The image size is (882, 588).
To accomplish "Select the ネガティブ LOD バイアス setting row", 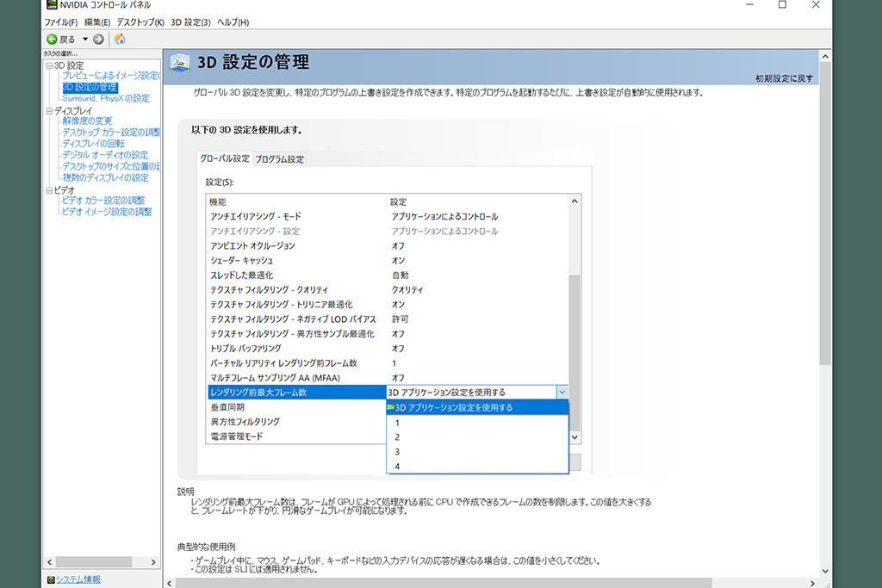I will 388,319.
